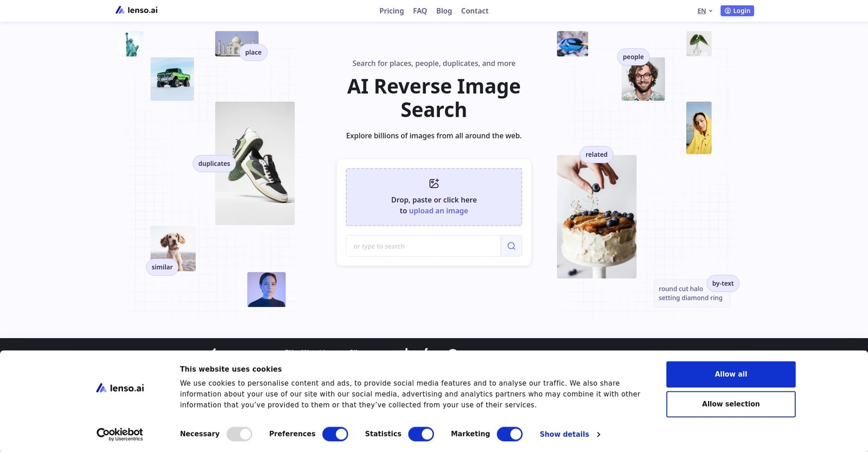This screenshot has width=868, height=452.
Task: Click the 'people' tag label
Action: (x=633, y=56)
